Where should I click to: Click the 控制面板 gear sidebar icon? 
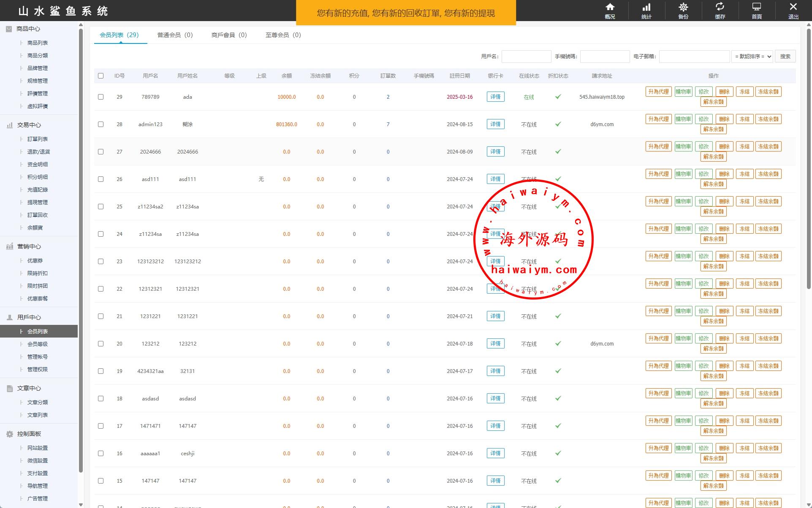click(9, 434)
